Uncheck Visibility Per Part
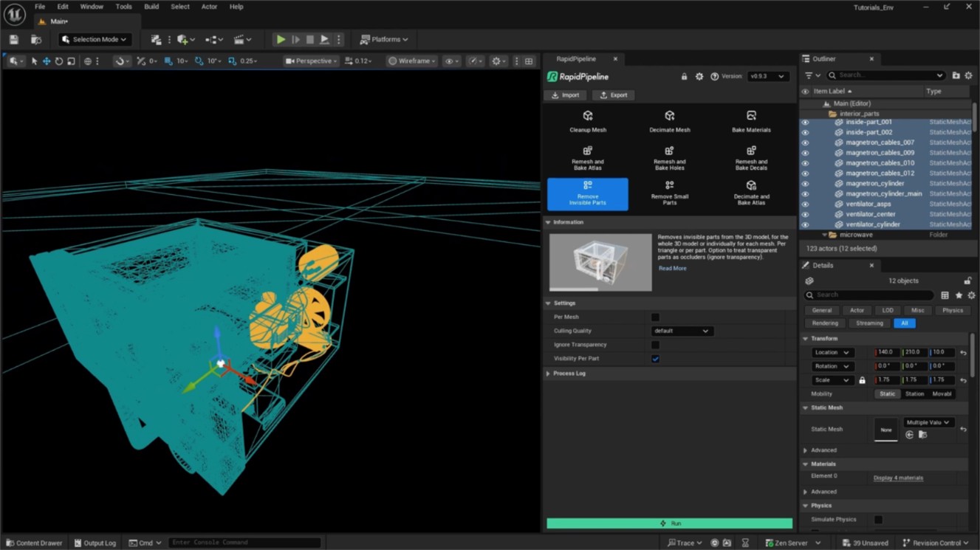The image size is (980, 550). (x=655, y=359)
